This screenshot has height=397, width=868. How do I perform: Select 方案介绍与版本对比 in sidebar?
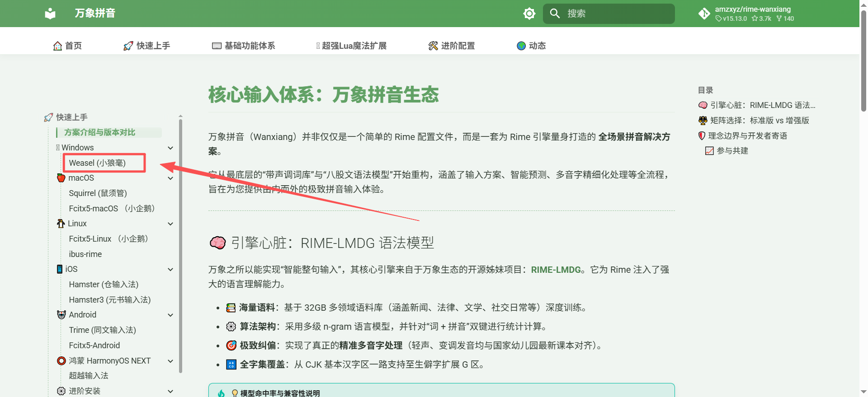pos(99,132)
